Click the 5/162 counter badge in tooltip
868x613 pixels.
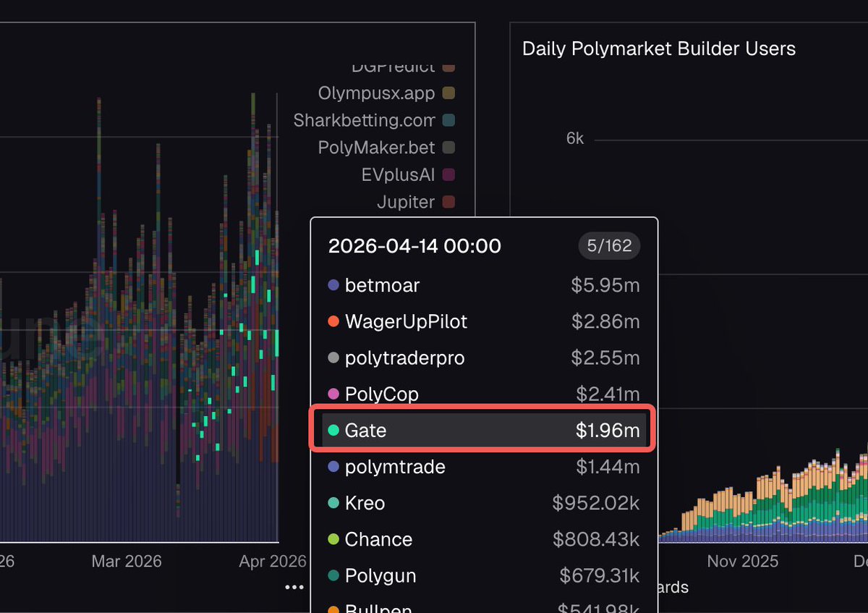click(609, 245)
